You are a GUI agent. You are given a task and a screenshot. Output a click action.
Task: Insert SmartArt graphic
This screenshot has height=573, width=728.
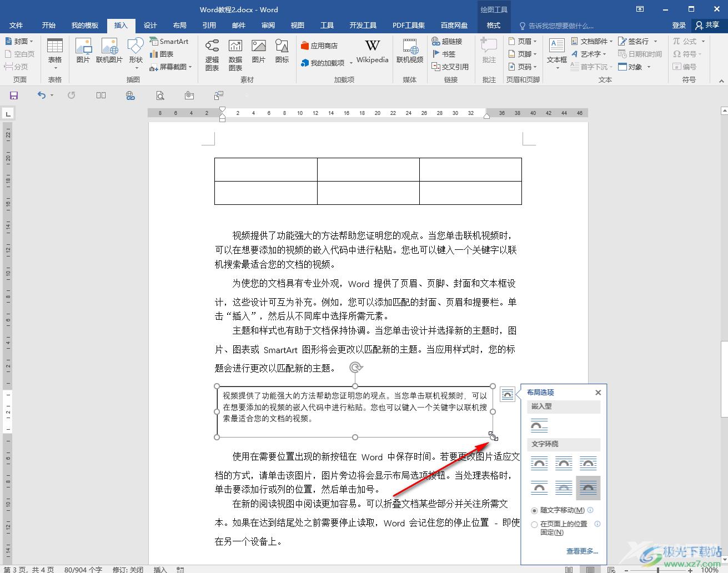click(169, 41)
